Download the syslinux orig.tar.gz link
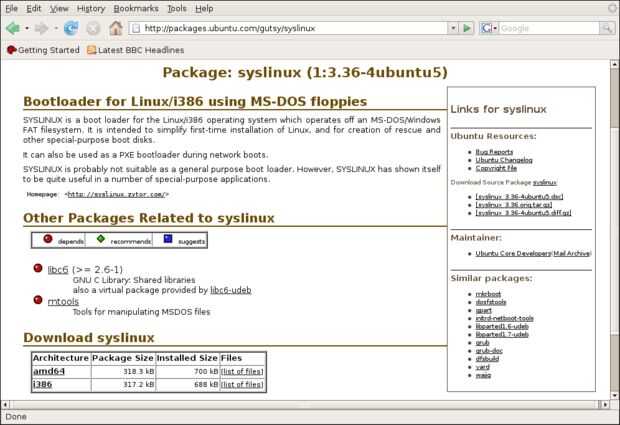This screenshot has height=425, width=620. point(514,204)
